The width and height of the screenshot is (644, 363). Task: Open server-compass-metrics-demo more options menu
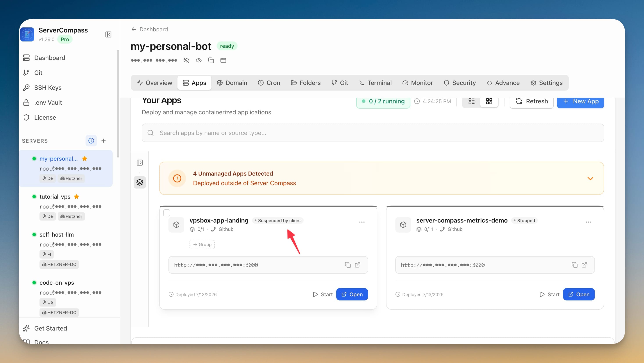pos(589,222)
